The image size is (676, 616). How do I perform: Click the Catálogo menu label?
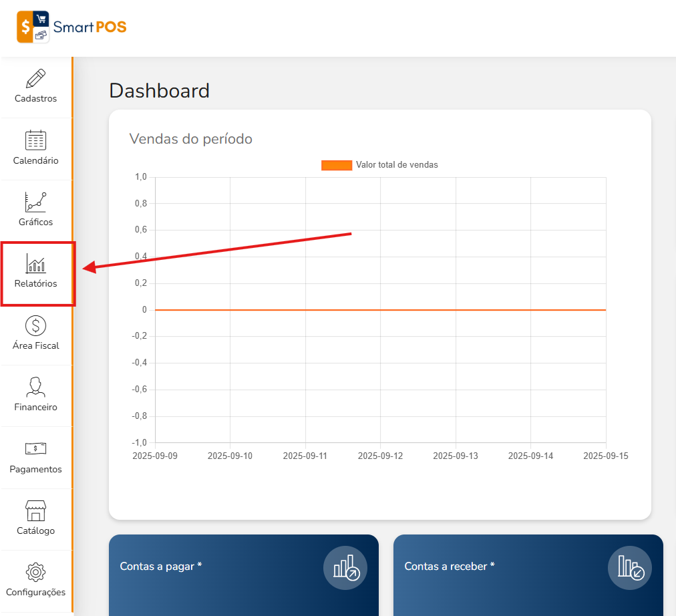(x=36, y=530)
